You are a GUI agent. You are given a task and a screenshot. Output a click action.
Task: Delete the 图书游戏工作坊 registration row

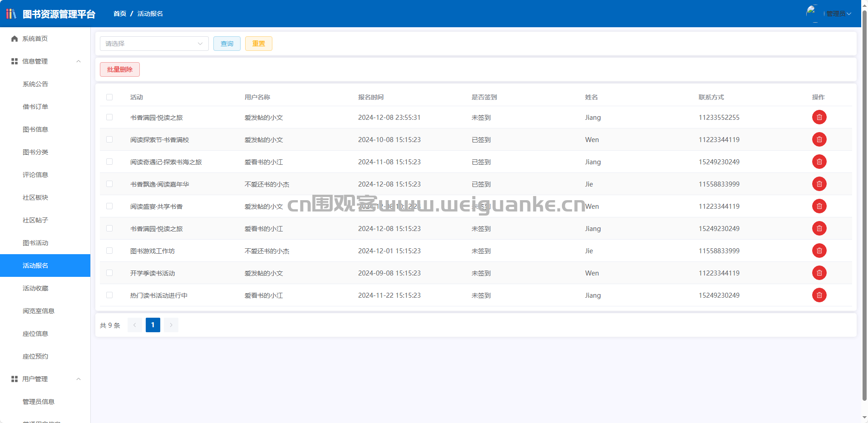(819, 251)
